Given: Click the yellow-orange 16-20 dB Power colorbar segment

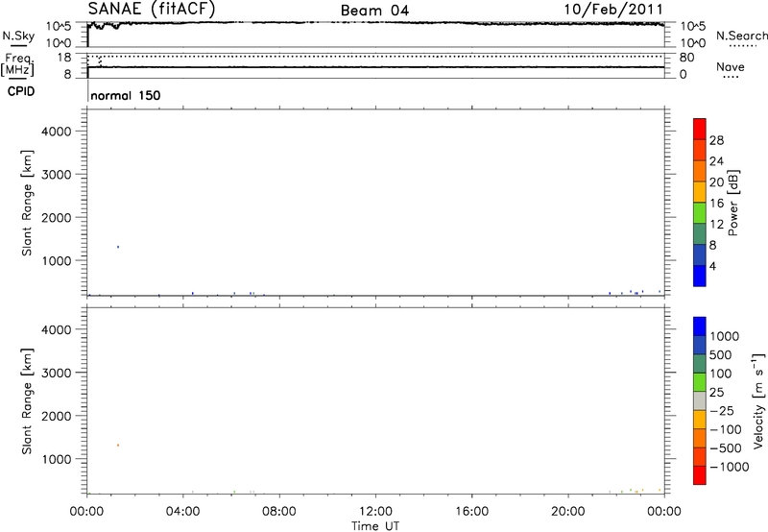Looking at the screenshot, I should [x=700, y=191].
